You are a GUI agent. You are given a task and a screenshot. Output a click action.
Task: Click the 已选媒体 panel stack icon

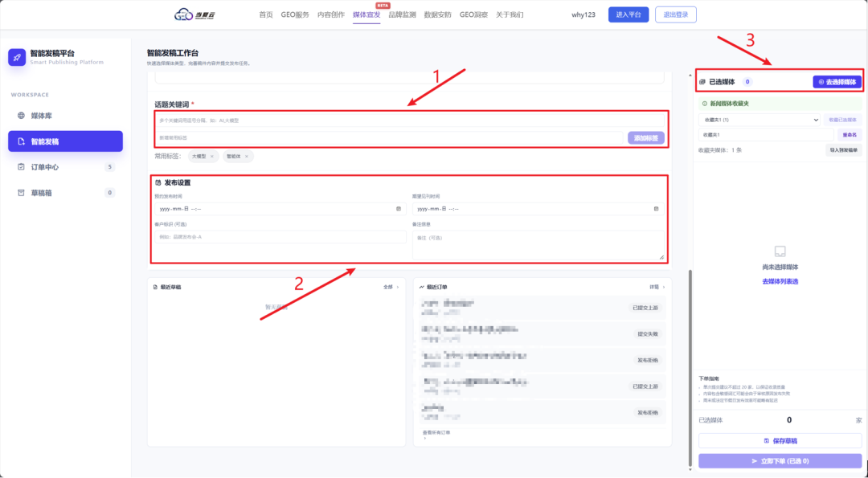tap(702, 82)
